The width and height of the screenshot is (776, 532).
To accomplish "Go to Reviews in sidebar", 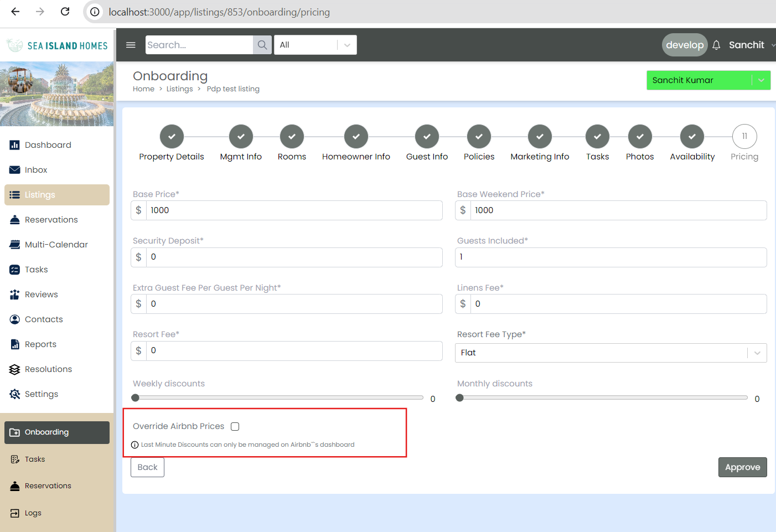I will click(x=57, y=295).
